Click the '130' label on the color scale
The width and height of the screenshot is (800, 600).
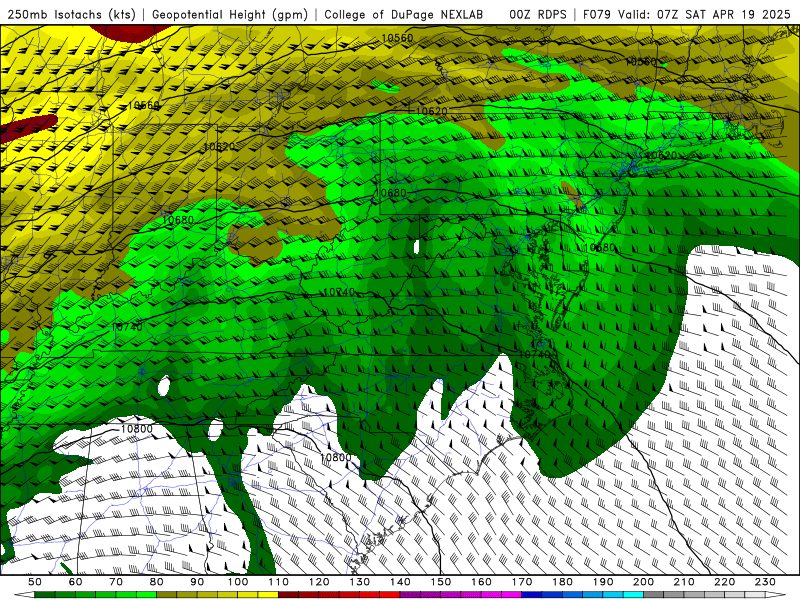[x=360, y=582]
